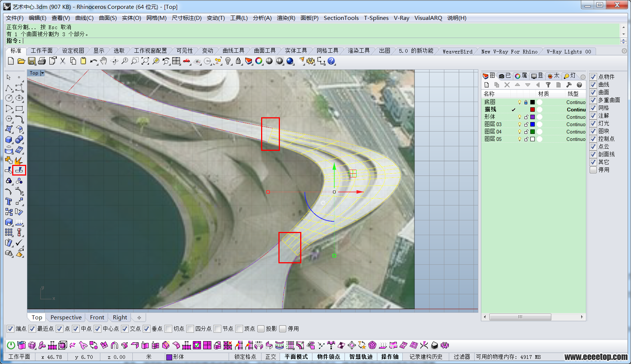Click the four-viewport layout icon
The width and height of the screenshot is (631, 364).
tap(176, 61)
